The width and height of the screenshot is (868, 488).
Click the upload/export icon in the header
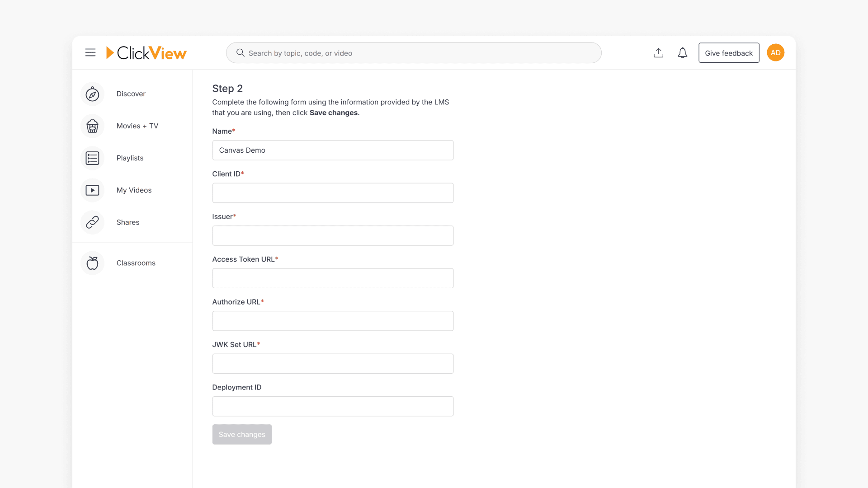click(x=658, y=52)
